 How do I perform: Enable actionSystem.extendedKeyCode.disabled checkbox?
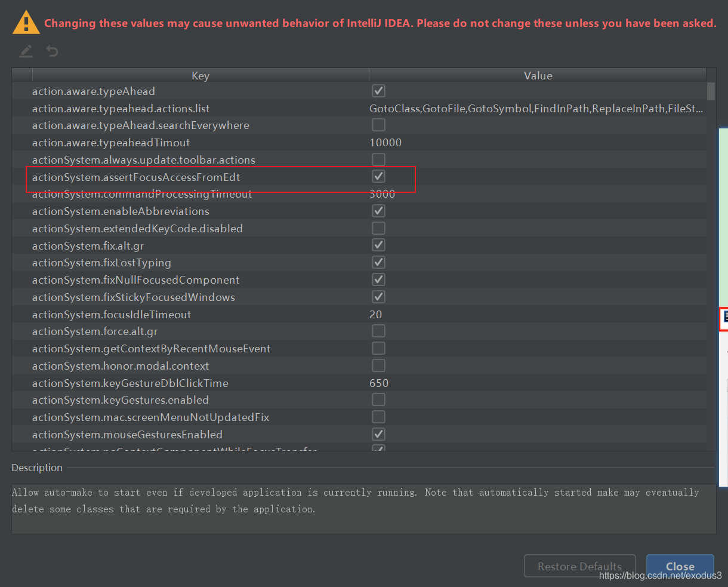coord(378,228)
